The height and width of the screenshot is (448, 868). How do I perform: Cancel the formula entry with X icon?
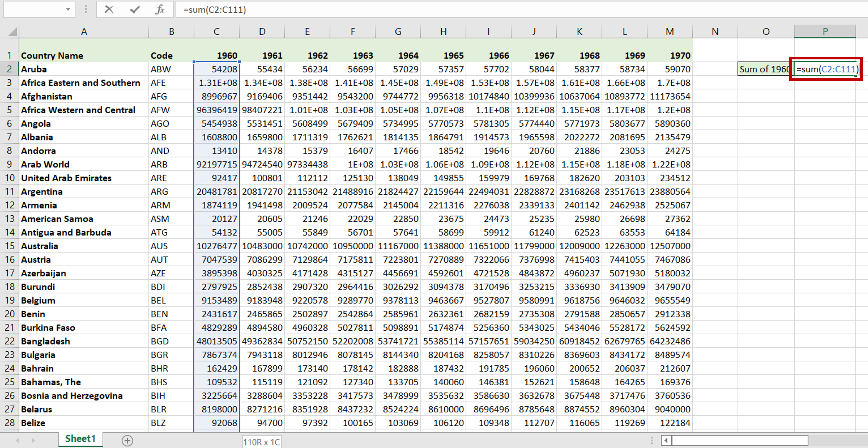pos(109,9)
